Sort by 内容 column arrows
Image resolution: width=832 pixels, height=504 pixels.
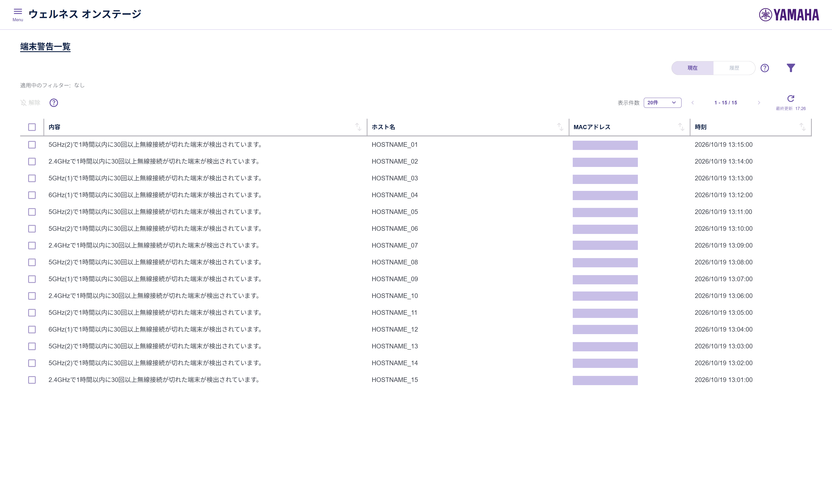click(x=358, y=127)
